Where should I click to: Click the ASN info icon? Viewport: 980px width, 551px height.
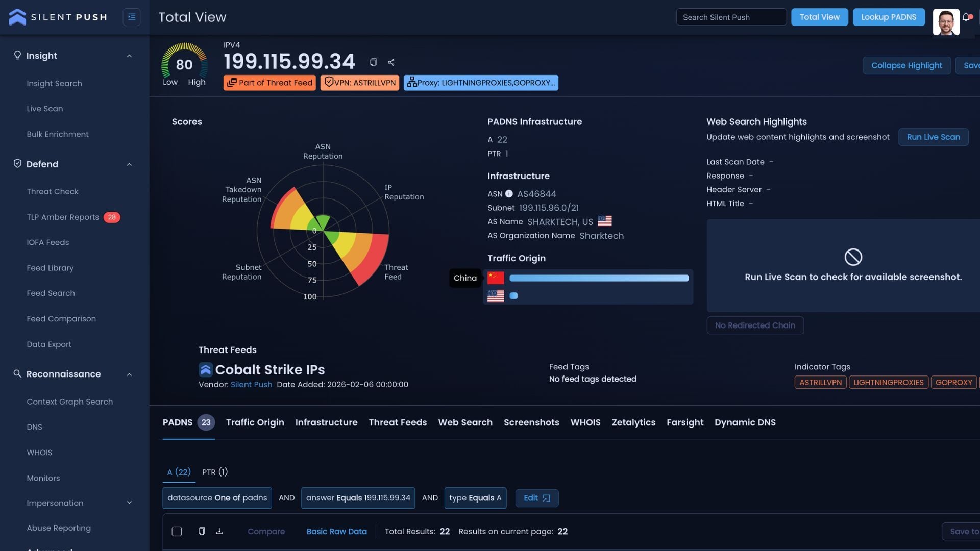509,194
